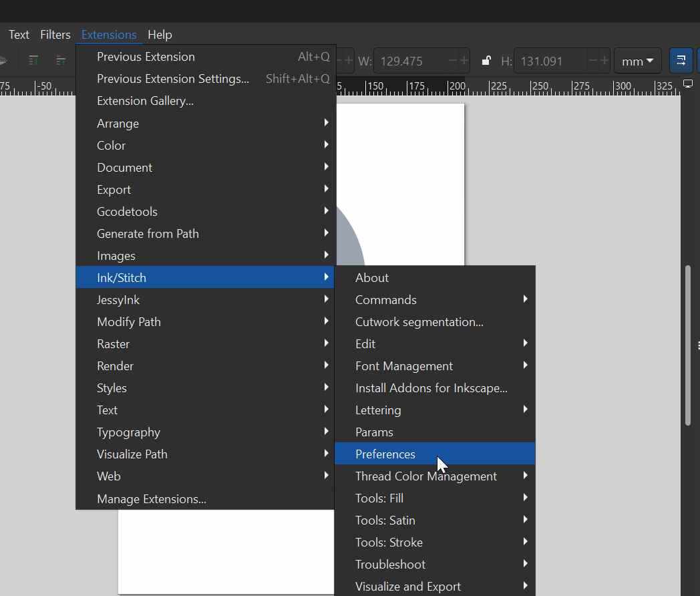Click the align-top icon in the toolbar
The height and width of the screenshot is (596, 700).
pyautogui.click(x=33, y=60)
